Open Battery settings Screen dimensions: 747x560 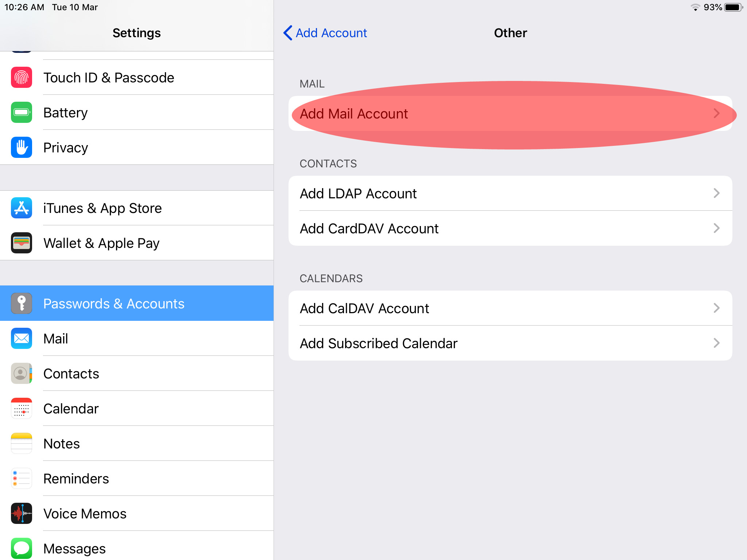tap(137, 112)
